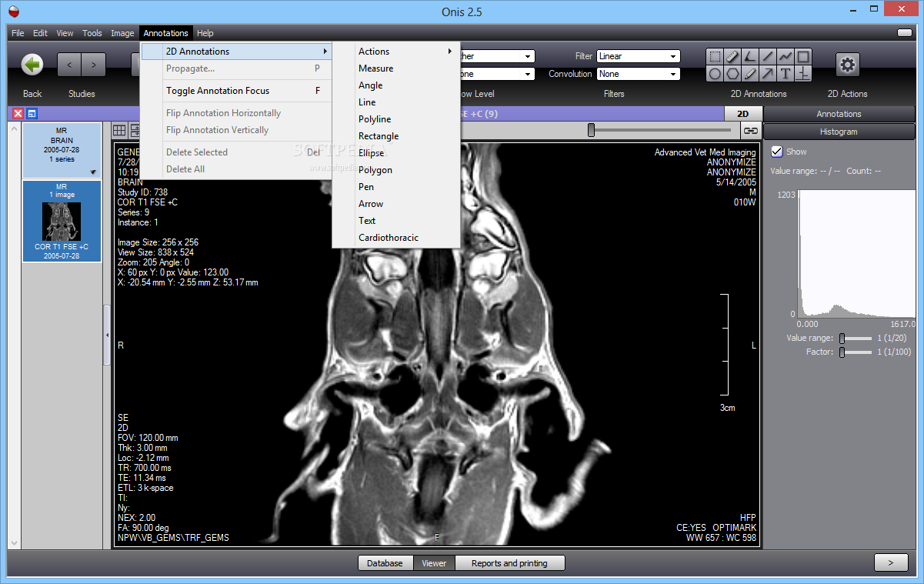Open the Image menu
This screenshot has height=584, width=924.
[x=122, y=33]
